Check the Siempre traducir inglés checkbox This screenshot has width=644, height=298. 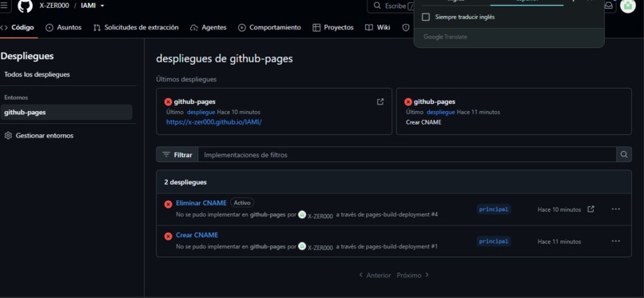[x=426, y=18]
